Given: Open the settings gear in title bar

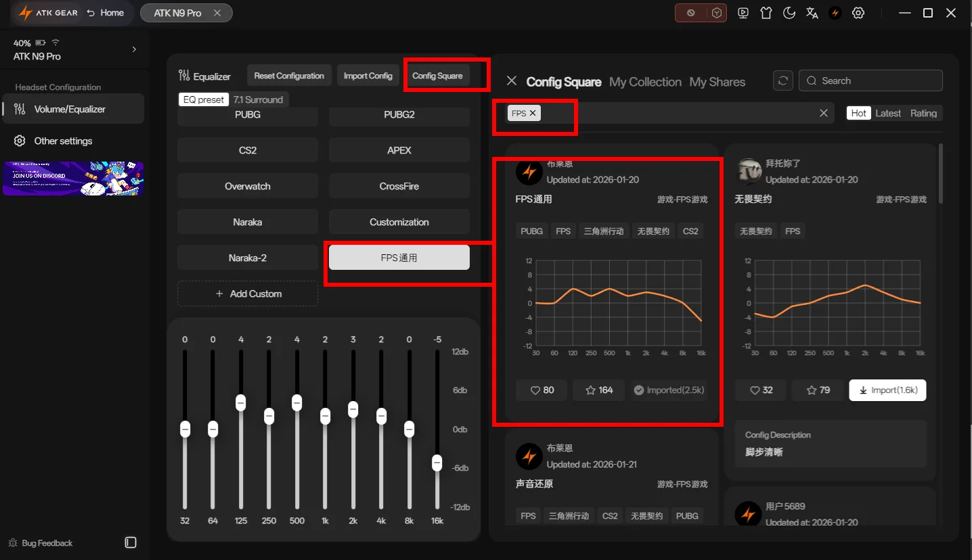Looking at the screenshot, I should pyautogui.click(x=858, y=13).
